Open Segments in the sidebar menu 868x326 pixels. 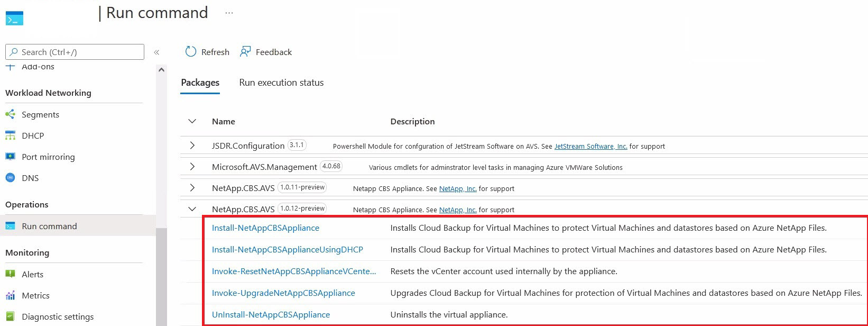point(40,114)
